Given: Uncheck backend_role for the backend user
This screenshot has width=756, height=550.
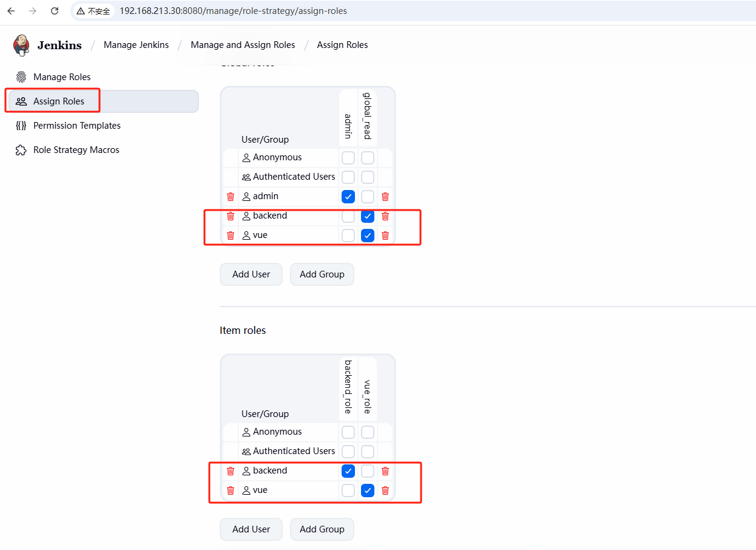Looking at the screenshot, I should [348, 471].
